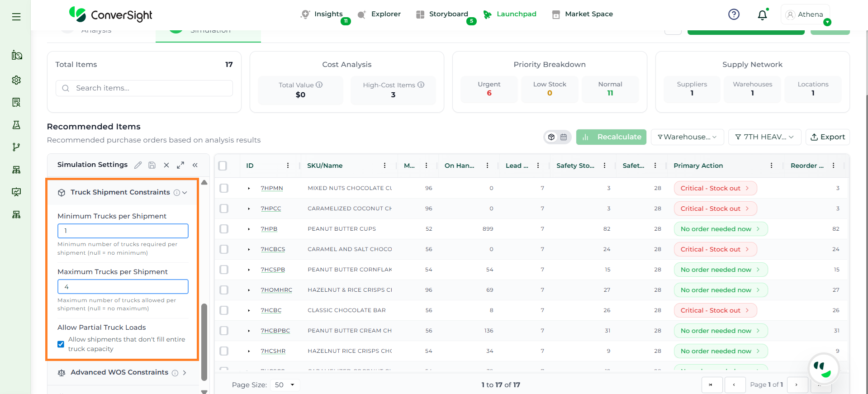Click the sidebar settings gear icon
This screenshot has width=868, height=394.
[x=16, y=80]
